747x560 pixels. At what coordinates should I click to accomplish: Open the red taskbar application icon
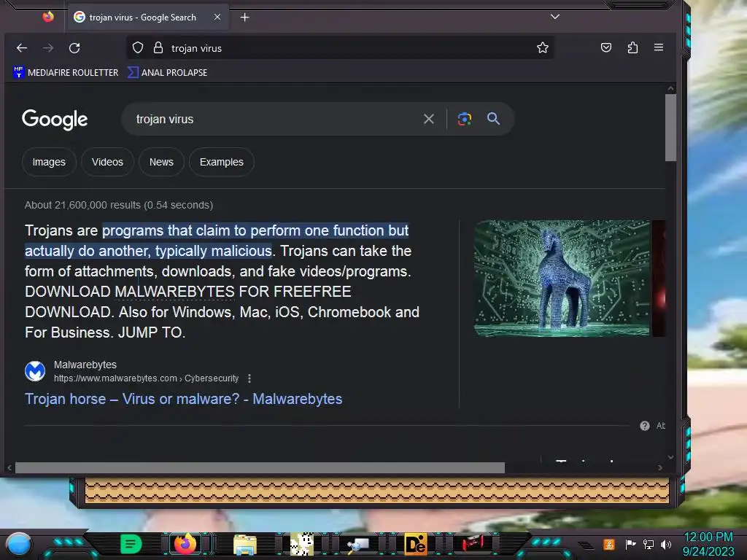pos(473,543)
